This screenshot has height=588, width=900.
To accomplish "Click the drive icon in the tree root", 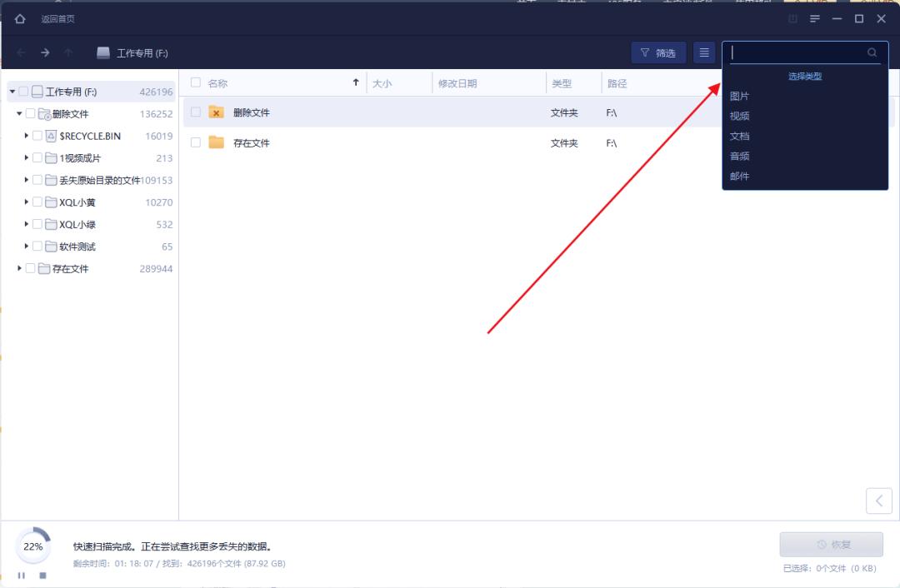I will pyautogui.click(x=37, y=92).
